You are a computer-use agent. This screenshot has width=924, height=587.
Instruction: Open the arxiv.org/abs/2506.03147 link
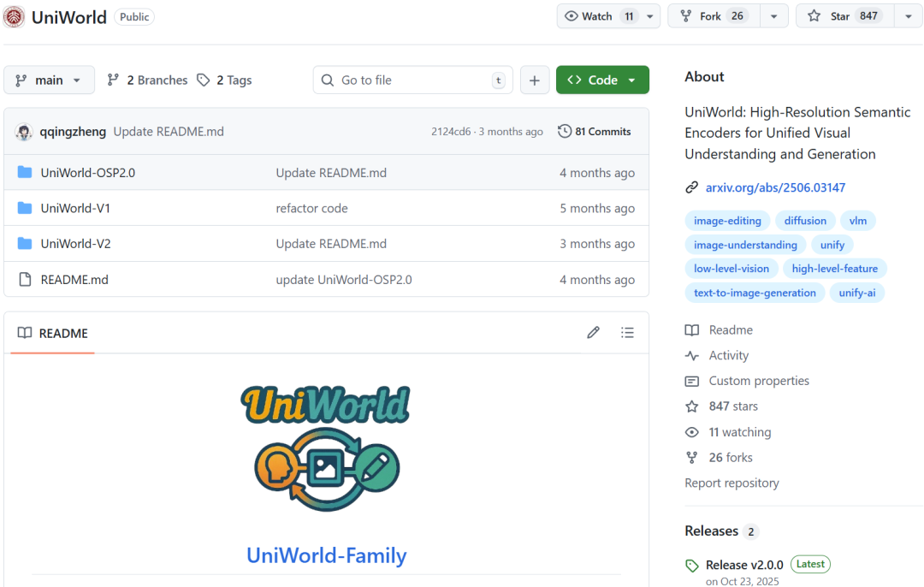775,187
